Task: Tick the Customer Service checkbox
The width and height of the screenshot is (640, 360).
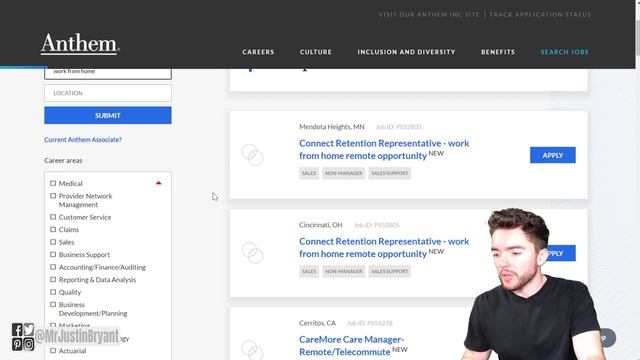Action: (53, 217)
